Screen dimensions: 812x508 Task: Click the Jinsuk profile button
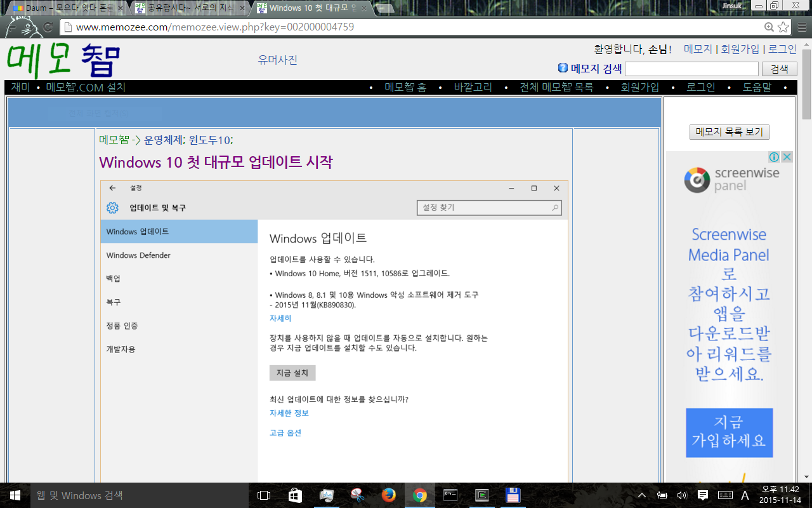pos(733,5)
